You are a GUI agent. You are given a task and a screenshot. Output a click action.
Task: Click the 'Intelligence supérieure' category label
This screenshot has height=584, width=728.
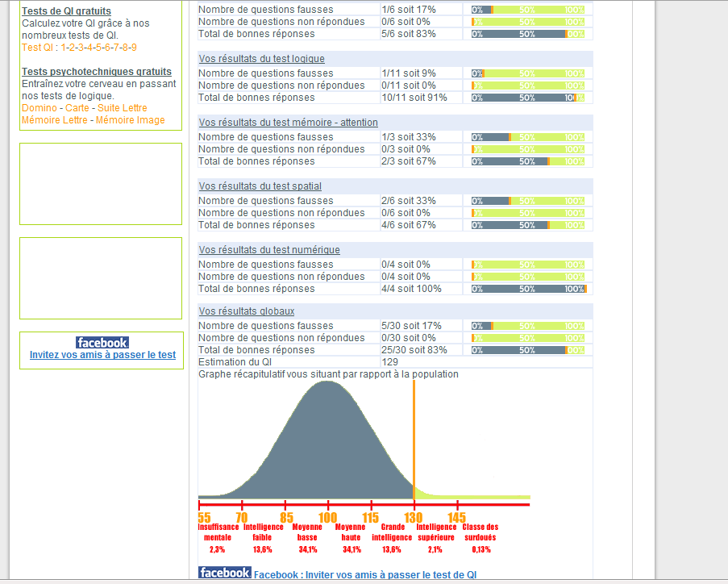point(436,532)
